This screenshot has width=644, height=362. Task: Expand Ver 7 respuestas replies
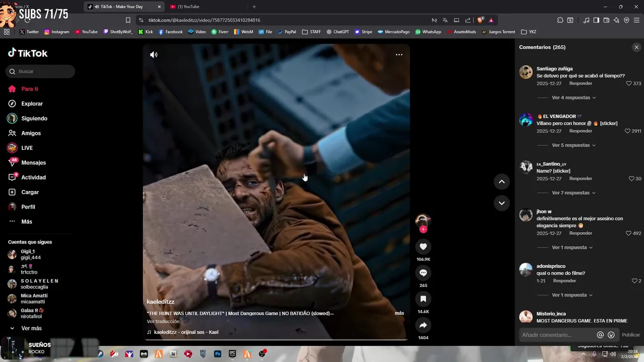pos(574,193)
